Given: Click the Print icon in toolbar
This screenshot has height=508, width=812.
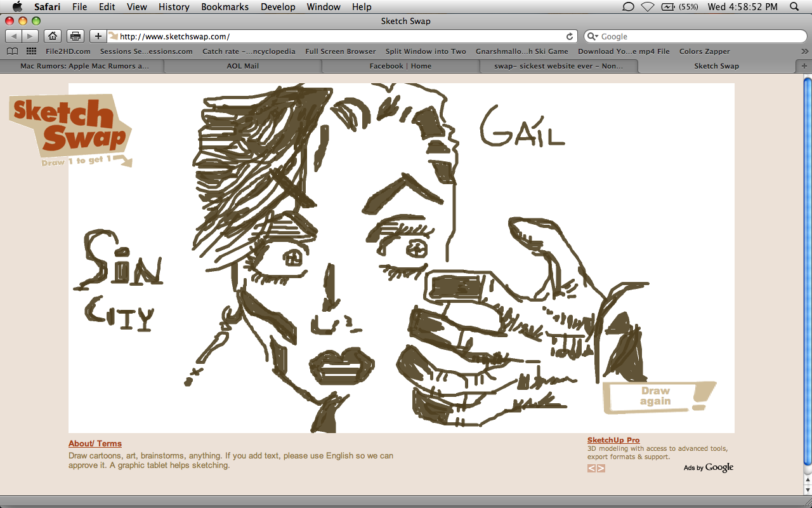Looking at the screenshot, I should coord(75,36).
